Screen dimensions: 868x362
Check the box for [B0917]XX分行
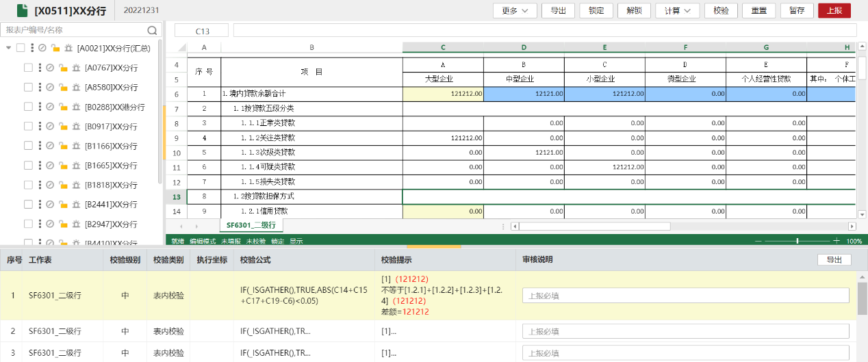pyautogui.click(x=28, y=127)
